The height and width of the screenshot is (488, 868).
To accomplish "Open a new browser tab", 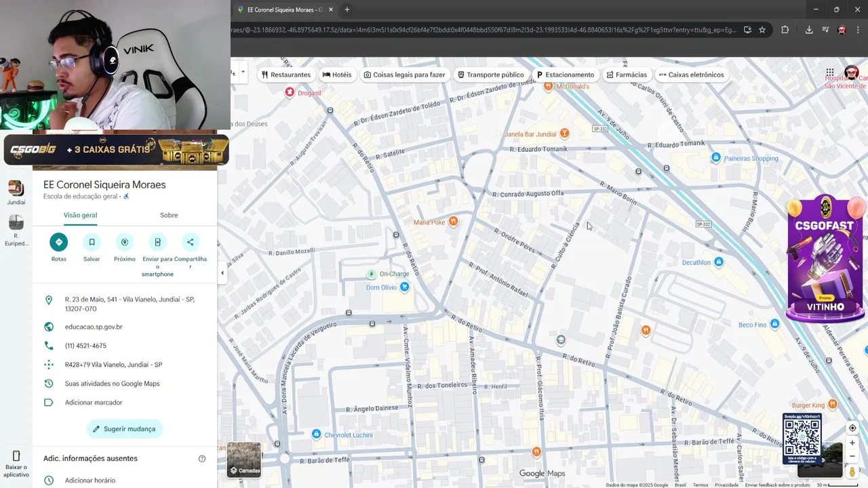I will [347, 9].
